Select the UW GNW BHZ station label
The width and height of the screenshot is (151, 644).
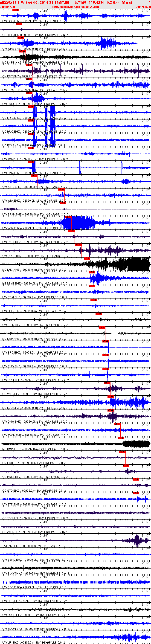coord(35,421)
